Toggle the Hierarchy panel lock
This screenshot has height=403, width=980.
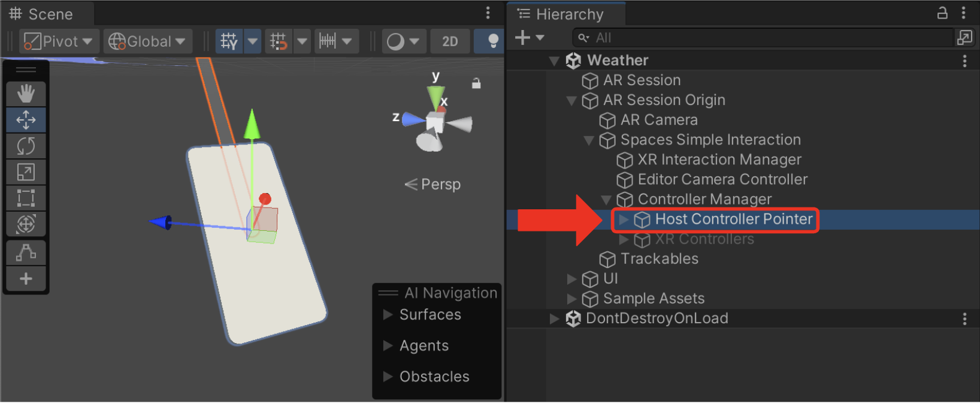click(x=942, y=13)
